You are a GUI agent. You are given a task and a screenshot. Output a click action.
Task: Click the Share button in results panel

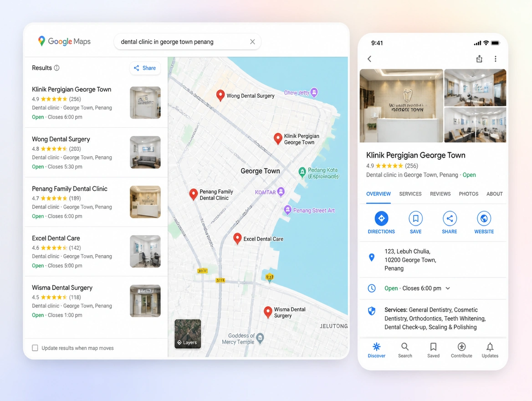pos(145,68)
